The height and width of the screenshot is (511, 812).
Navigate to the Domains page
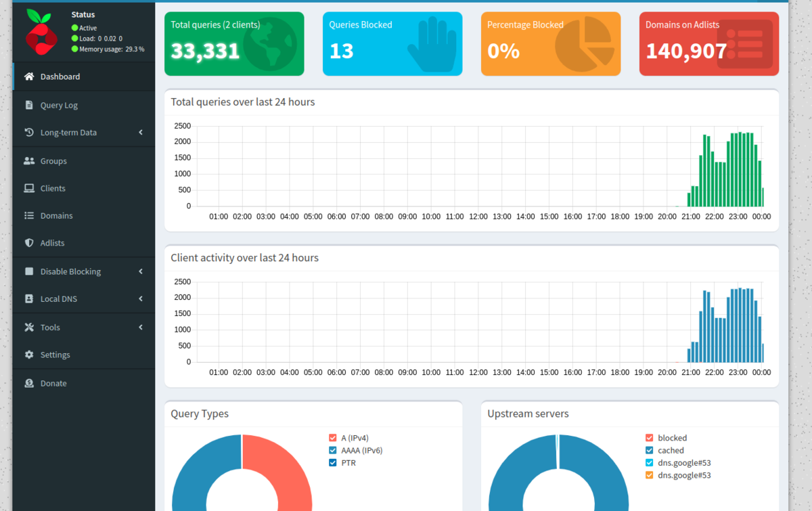coord(84,215)
